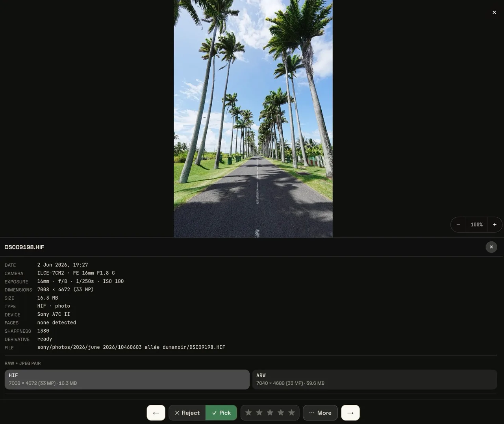Click the device value Sony A7C II

[x=54, y=315]
